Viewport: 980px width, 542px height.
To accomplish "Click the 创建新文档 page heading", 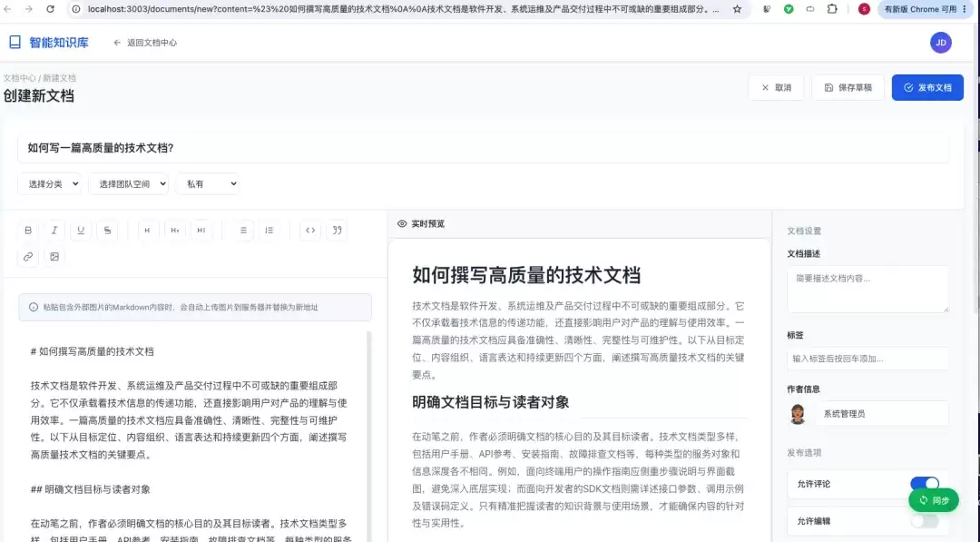I will point(39,95).
